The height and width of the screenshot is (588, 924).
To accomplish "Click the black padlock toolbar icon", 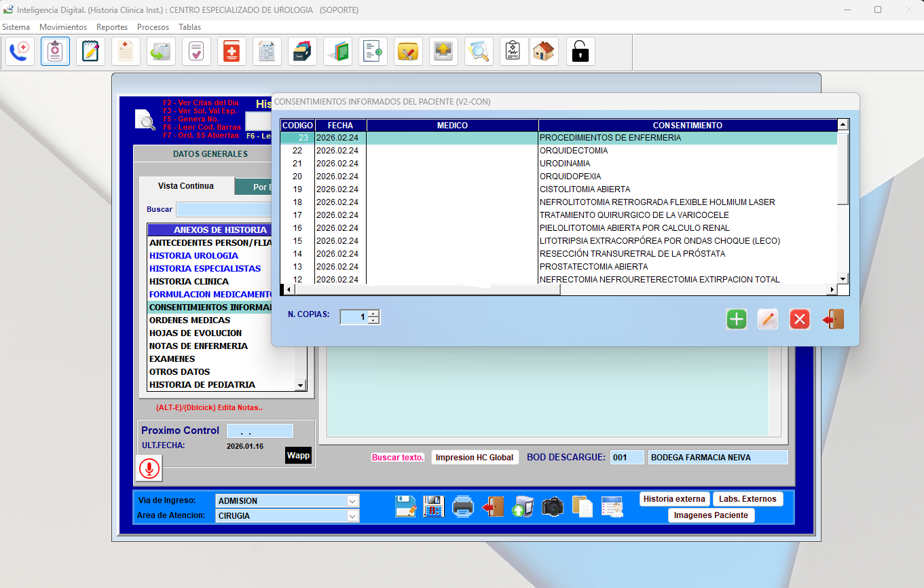I will click(580, 52).
